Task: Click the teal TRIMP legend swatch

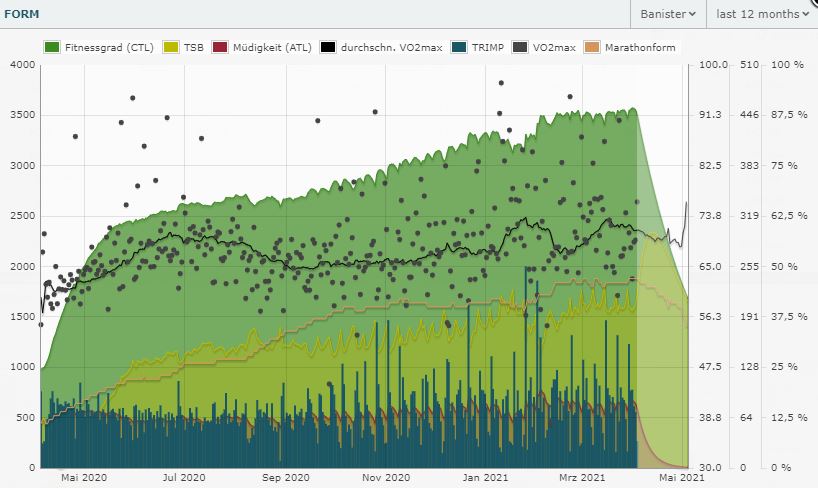Action: tap(457, 47)
